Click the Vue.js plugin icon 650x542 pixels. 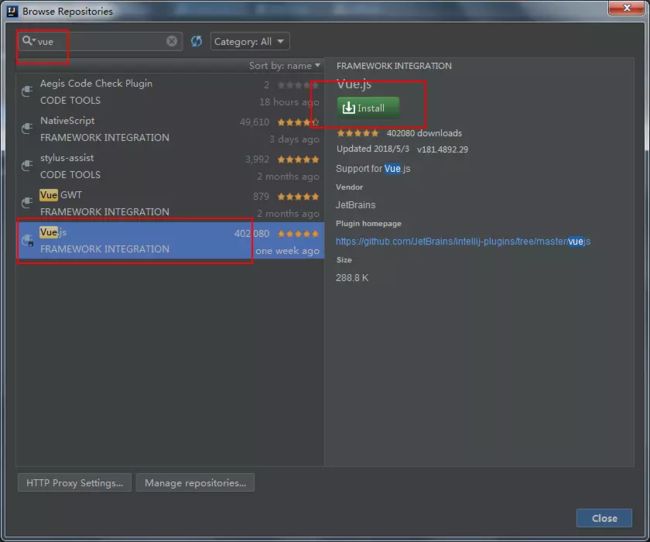(x=28, y=240)
